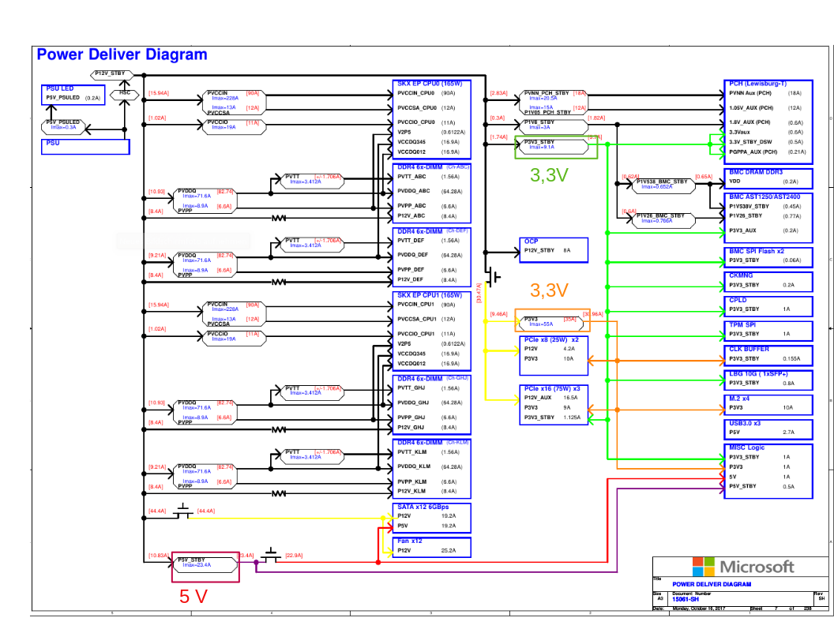Click the 'PVDDQ_DEF' rail entry
This screenshot has width=834, height=644.
[x=413, y=255]
